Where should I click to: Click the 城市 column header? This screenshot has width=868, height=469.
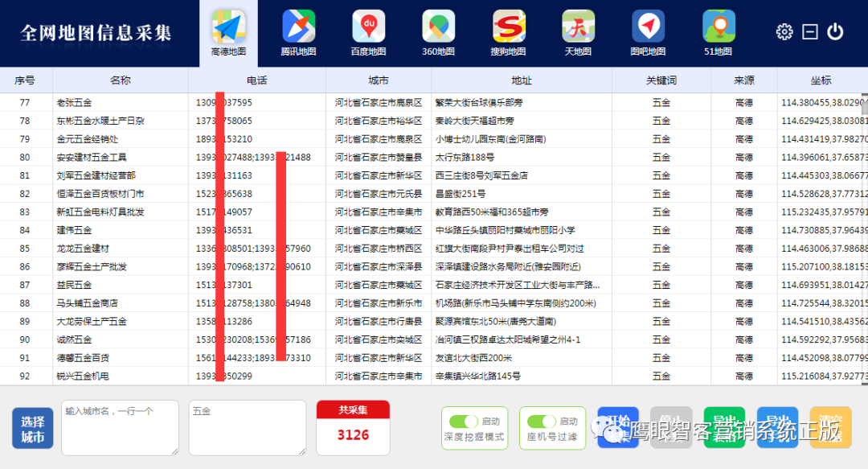377,80
